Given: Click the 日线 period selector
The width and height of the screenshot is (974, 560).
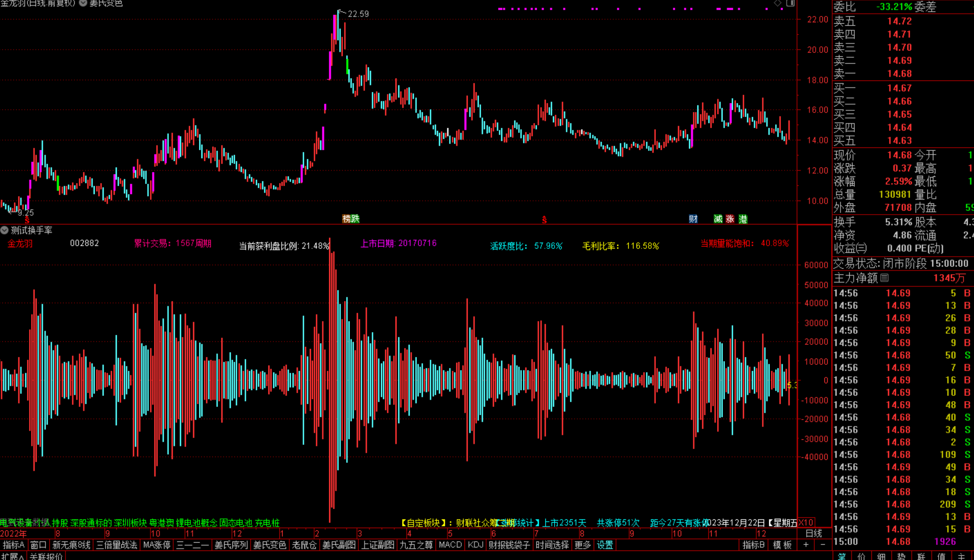Looking at the screenshot, I should [x=814, y=534].
